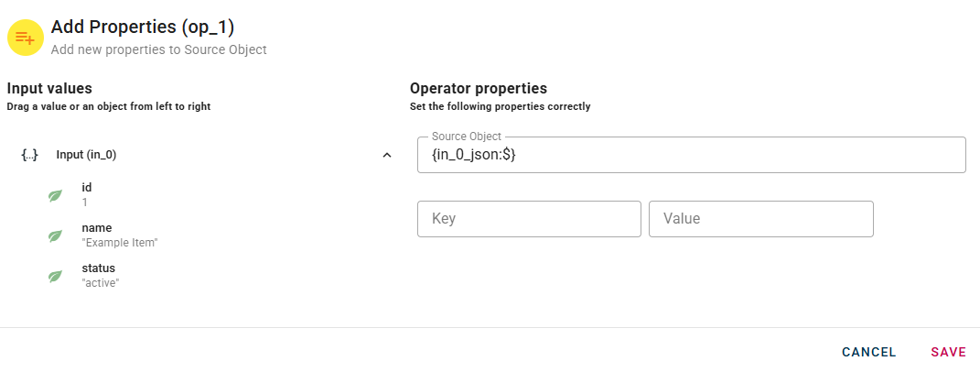Click into the Value input field
This screenshot has height=372, width=980.
[760, 219]
